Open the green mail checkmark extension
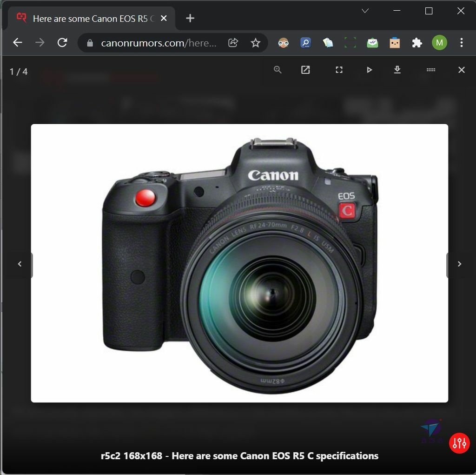 (x=372, y=43)
